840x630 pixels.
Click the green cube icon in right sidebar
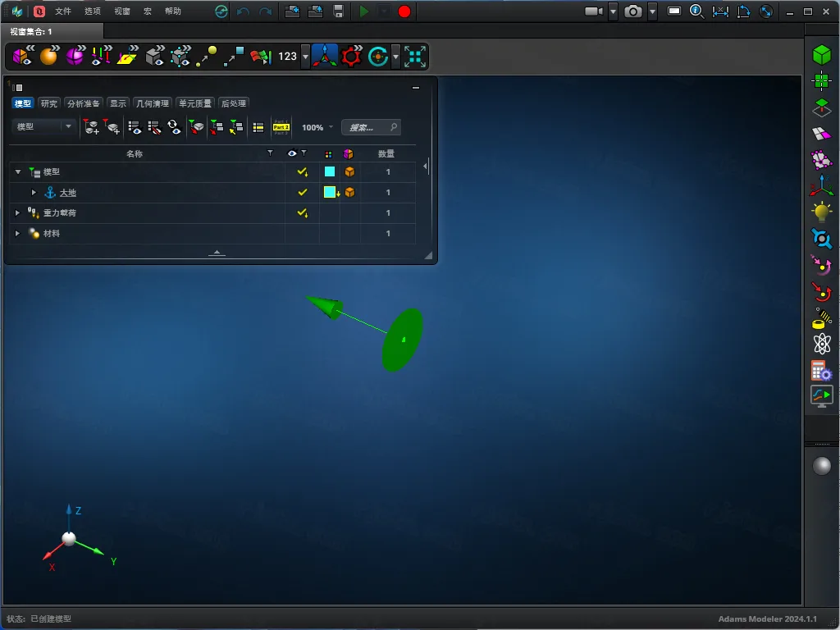tap(821, 55)
